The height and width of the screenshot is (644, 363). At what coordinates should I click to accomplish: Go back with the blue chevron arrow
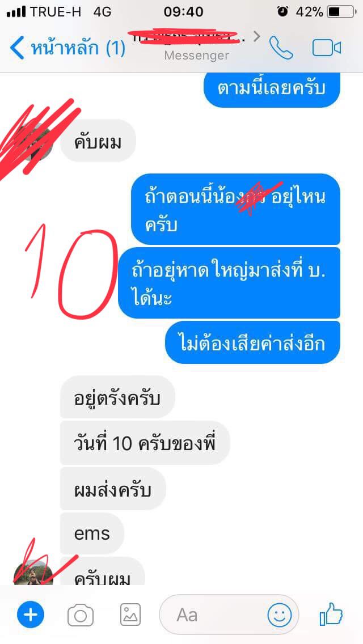[x=17, y=48]
